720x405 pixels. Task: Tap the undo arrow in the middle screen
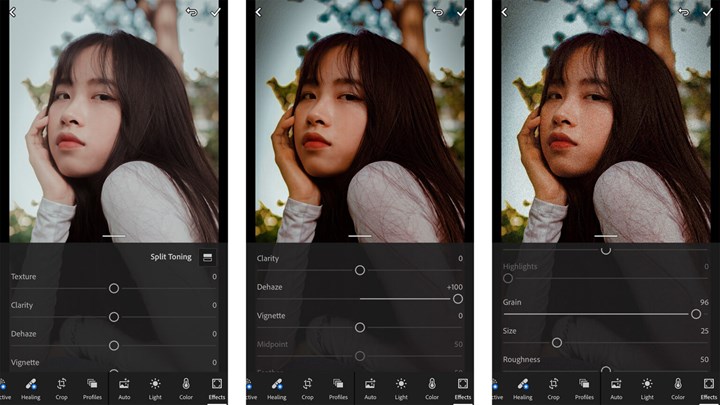[x=438, y=12]
